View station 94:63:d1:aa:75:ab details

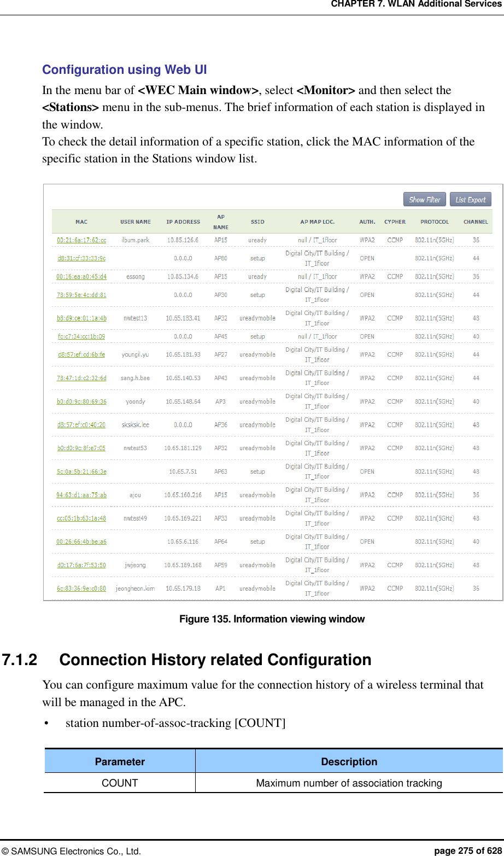click(81, 495)
